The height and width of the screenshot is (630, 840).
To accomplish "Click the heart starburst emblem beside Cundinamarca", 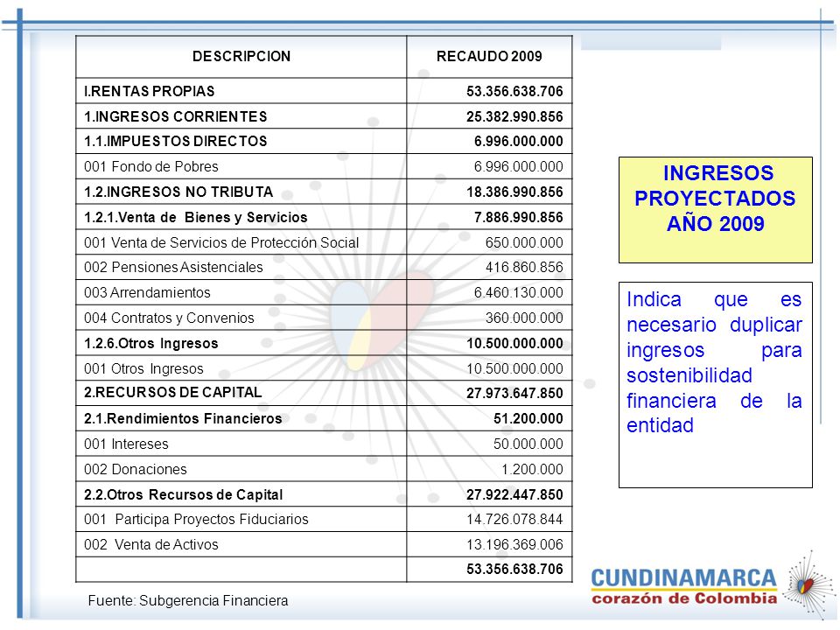I will pyautogui.click(x=808, y=585).
